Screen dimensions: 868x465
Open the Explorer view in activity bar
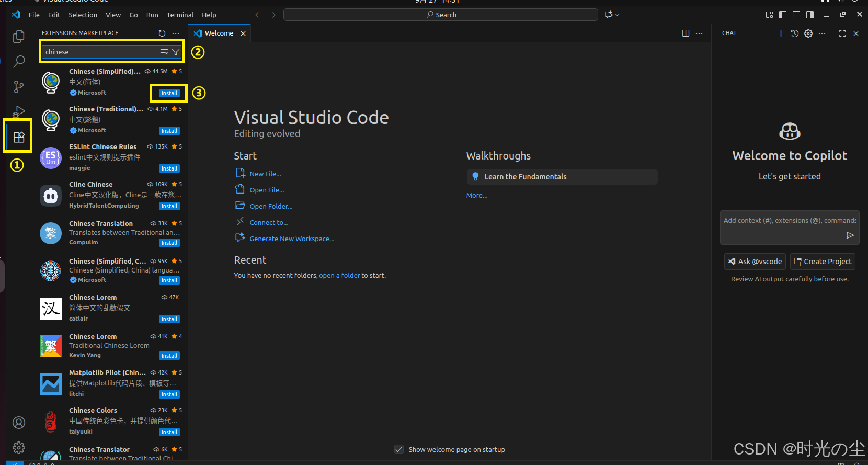pyautogui.click(x=19, y=37)
